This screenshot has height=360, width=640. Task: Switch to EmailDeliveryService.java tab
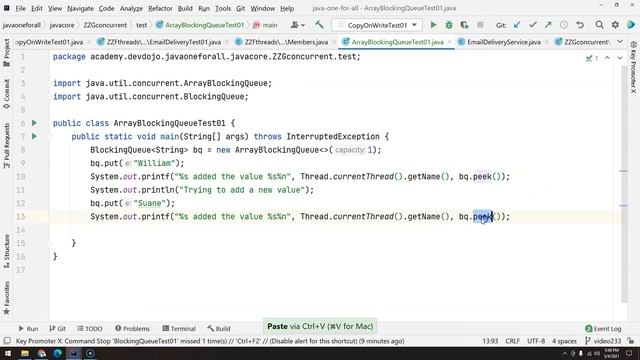503,42
